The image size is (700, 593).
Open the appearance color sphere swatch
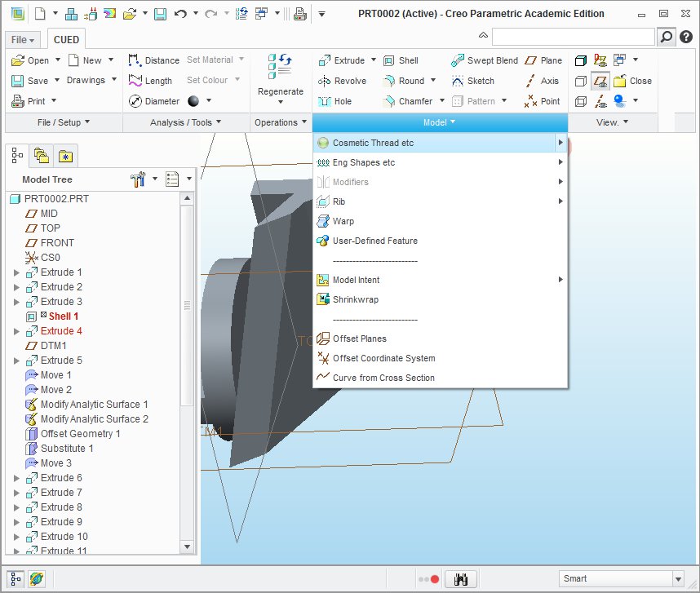click(x=193, y=101)
